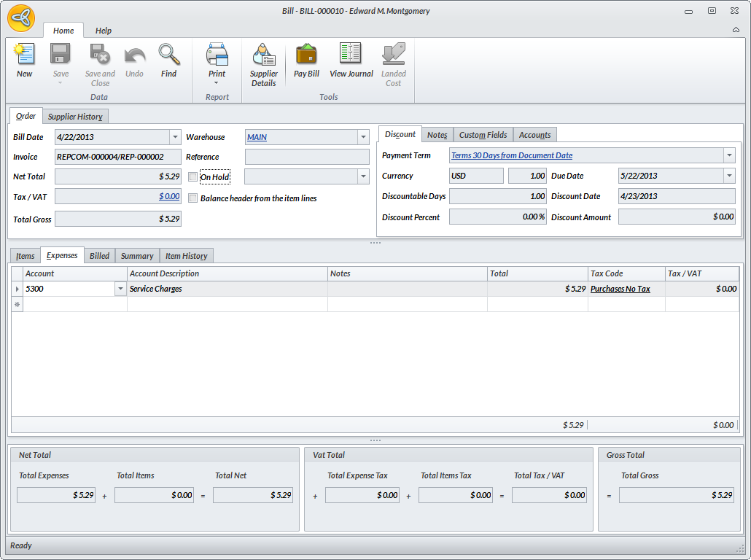Check Balance header from the item lines
This screenshot has height=560, width=751.
click(193, 198)
